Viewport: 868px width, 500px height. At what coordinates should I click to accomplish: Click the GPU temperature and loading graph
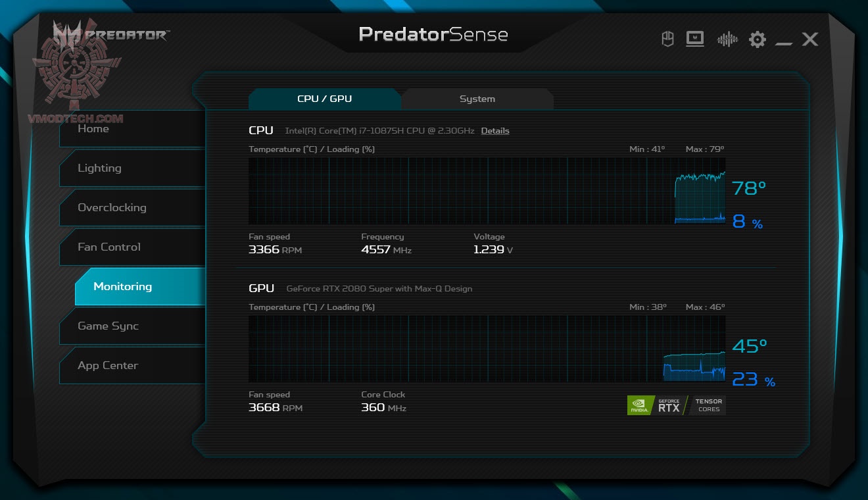(x=487, y=349)
